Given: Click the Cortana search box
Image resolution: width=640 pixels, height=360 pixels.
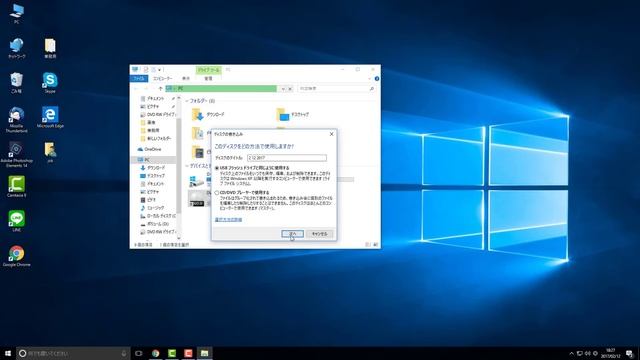Looking at the screenshot, I should [73, 353].
